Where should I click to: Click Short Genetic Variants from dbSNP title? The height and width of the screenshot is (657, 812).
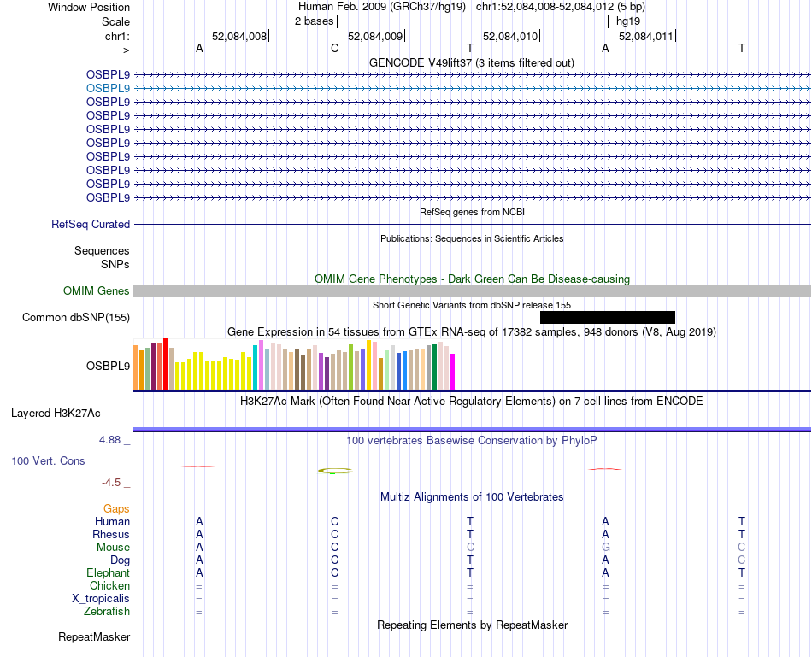[472, 305]
